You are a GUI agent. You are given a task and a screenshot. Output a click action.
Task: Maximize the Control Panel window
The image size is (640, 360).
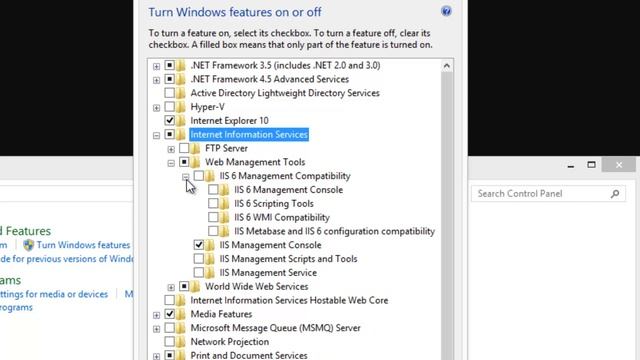tap(591, 165)
